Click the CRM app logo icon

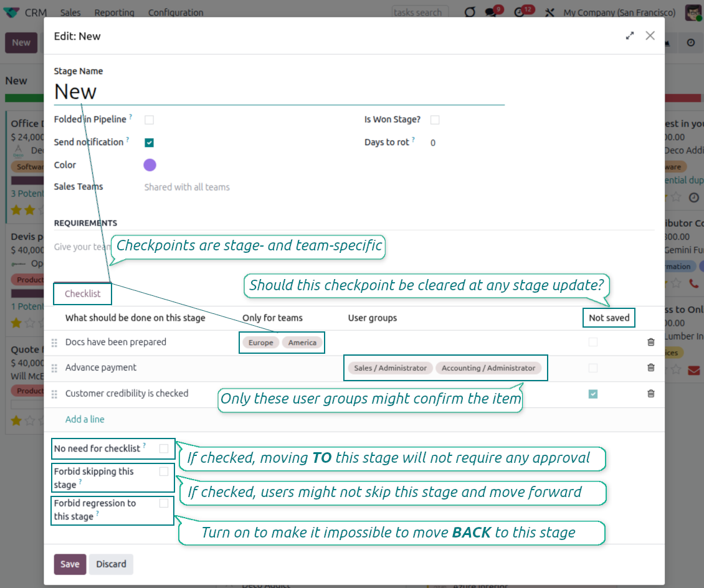point(11,12)
